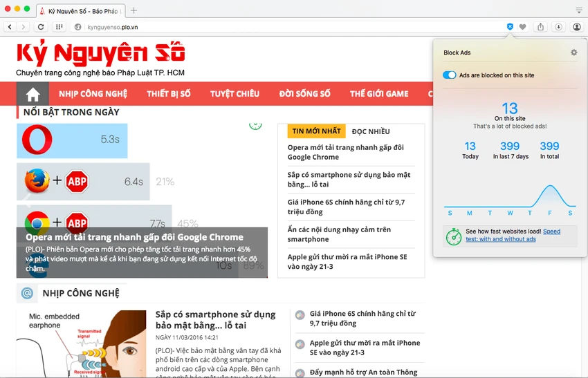Screen dimensions: 588x378
Task: Click the blue ad blocker shield icon
Action: click(510, 26)
